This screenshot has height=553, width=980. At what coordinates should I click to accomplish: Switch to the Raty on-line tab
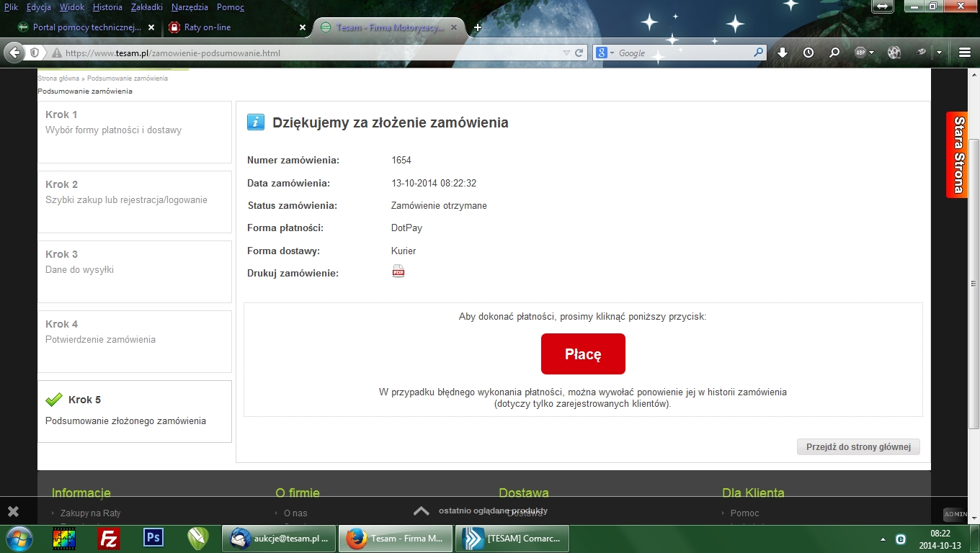208,27
